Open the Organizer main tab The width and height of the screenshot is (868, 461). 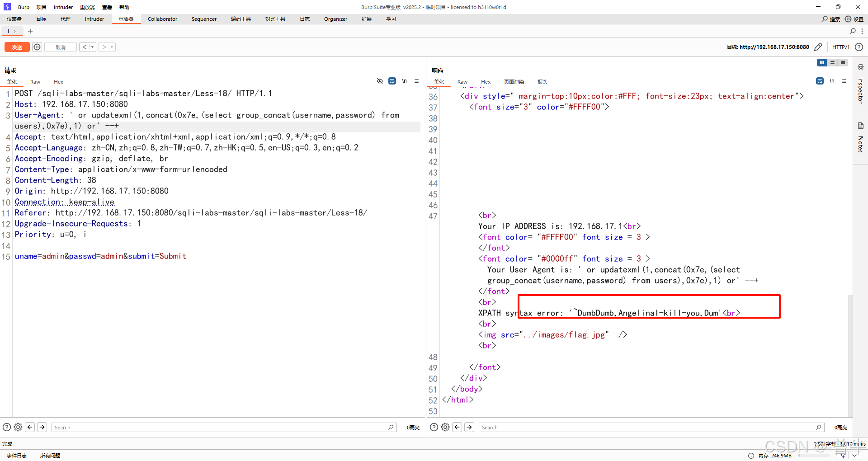[335, 19]
